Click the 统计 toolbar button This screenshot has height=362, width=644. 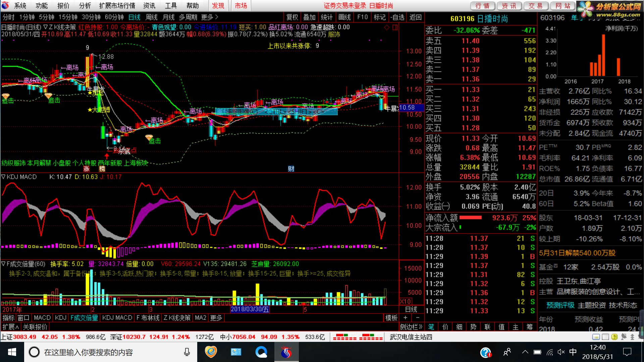pyautogui.click(x=327, y=17)
